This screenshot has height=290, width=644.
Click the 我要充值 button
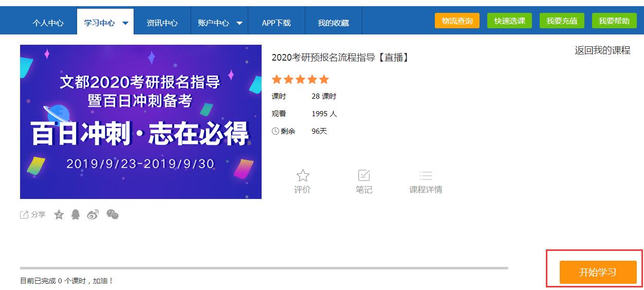(x=562, y=21)
